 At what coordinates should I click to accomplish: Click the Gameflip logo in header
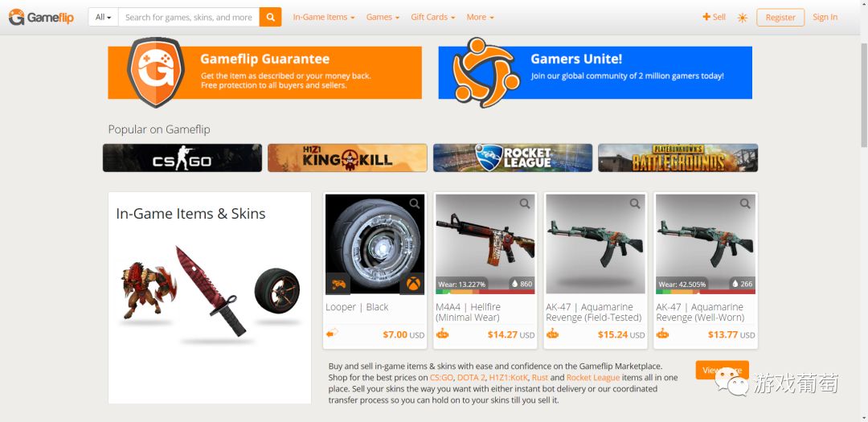pyautogui.click(x=42, y=17)
